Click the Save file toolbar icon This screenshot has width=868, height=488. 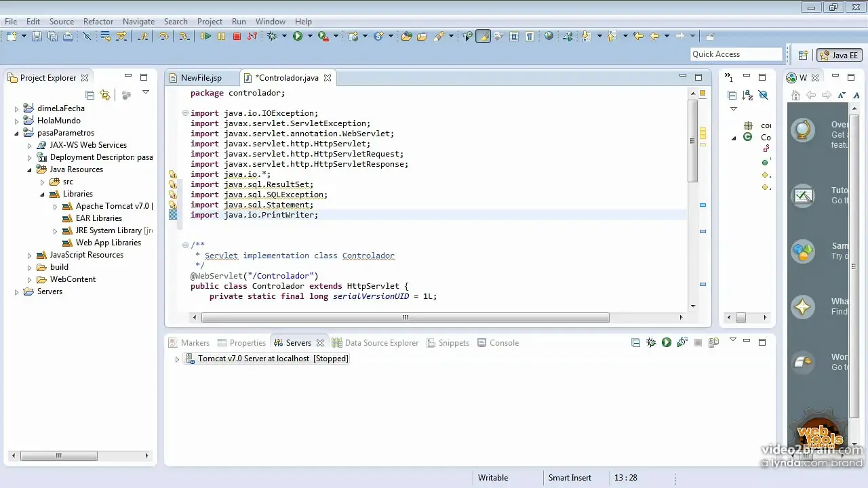pyautogui.click(x=37, y=37)
